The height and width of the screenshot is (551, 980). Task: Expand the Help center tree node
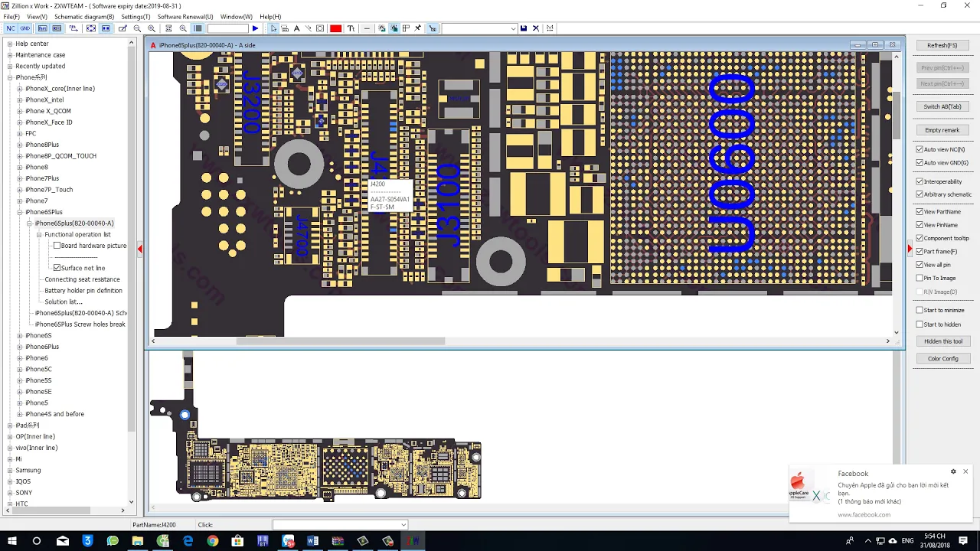pyautogui.click(x=10, y=44)
